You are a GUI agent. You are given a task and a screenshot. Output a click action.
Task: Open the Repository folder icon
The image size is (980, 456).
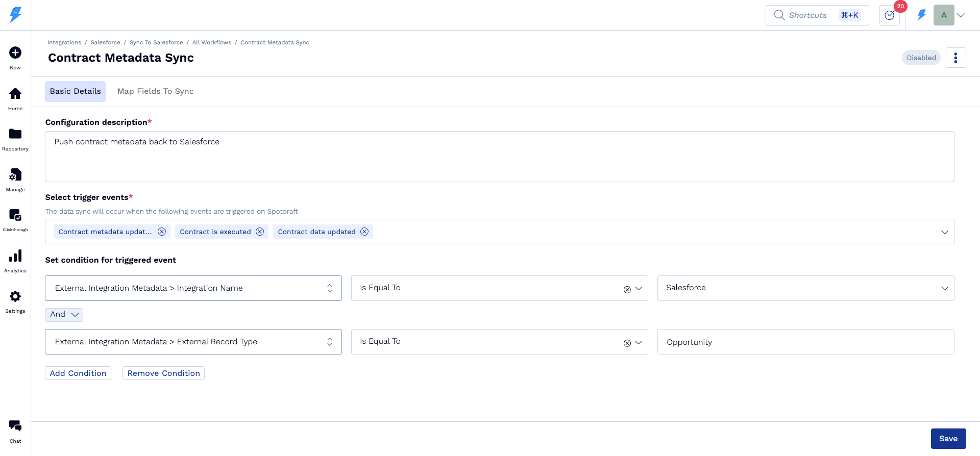pyautogui.click(x=15, y=134)
